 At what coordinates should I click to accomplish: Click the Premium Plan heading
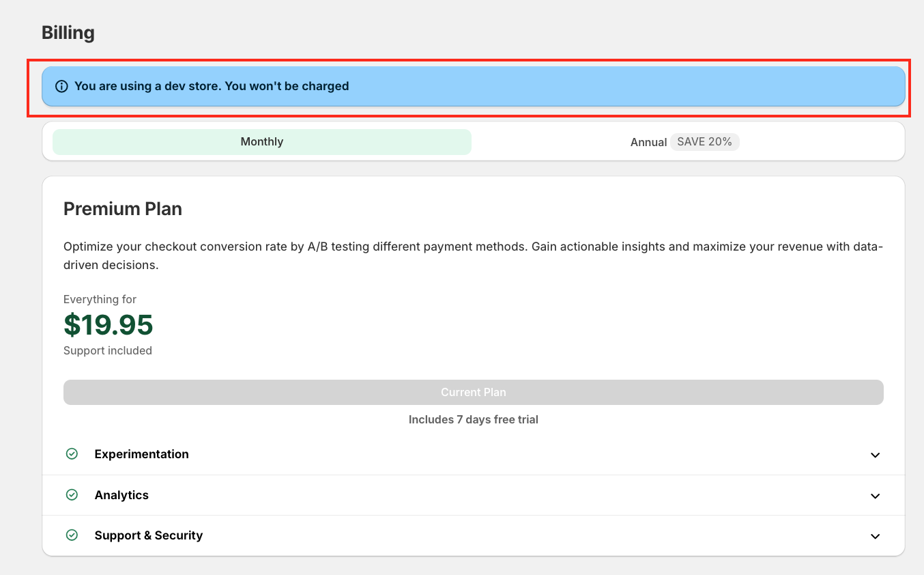click(x=123, y=209)
